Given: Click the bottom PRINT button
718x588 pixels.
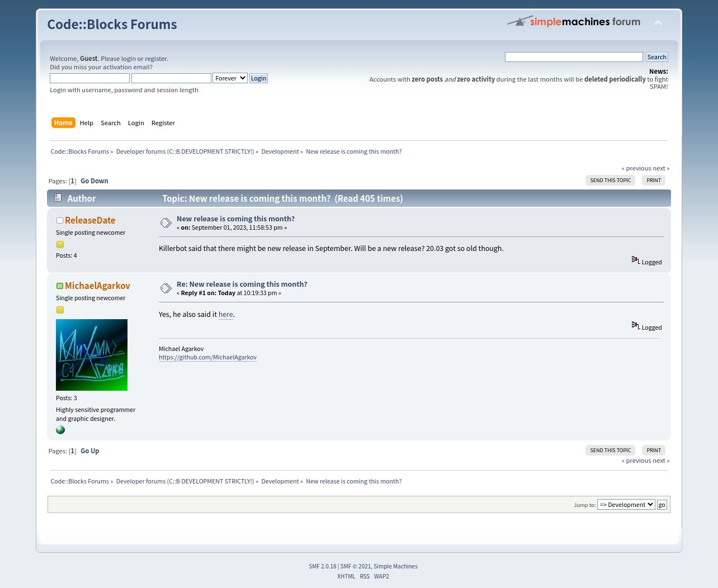Looking at the screenshot, I should (x=654, y=451).
